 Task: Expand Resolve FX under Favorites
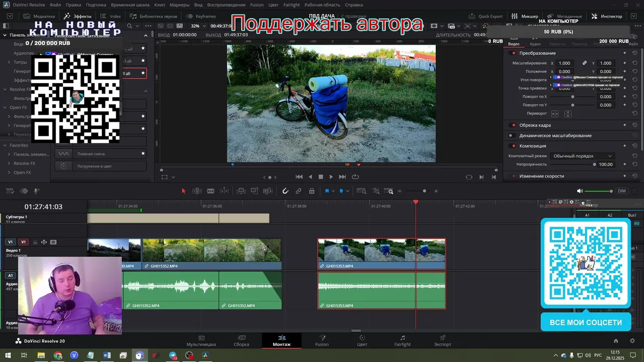[x=9, y=163]
